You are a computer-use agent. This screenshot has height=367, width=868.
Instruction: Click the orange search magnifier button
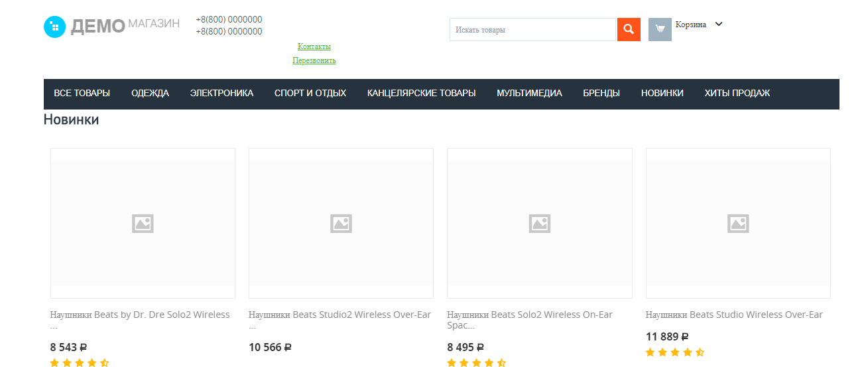(x=629, y=30)
